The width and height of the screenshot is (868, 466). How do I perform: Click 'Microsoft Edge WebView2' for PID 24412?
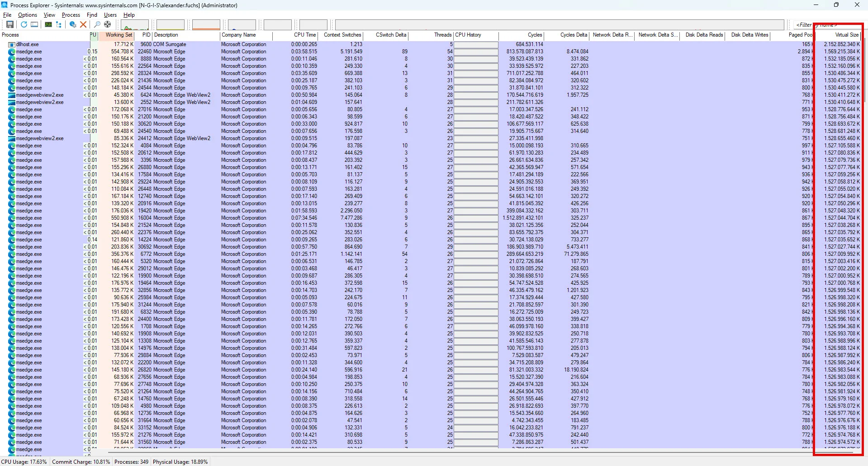(182, 138)
